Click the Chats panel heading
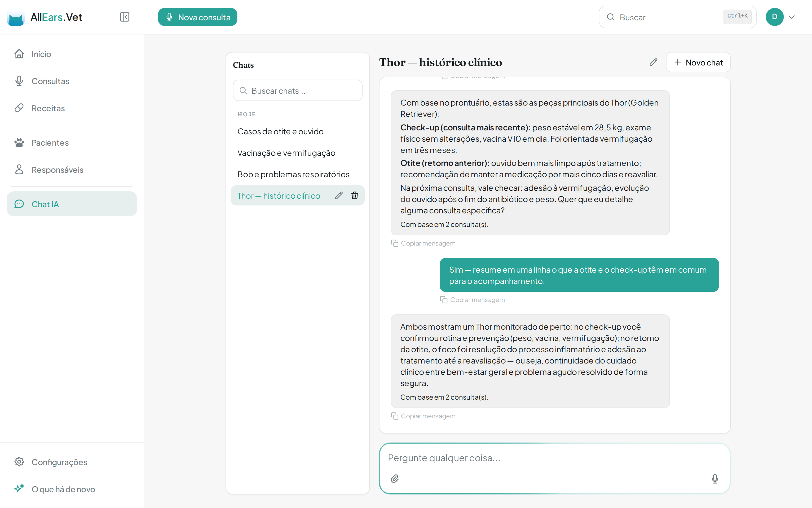Image resolution: width=812 pixels, height=508 pixels. click(x=243, y=65)
